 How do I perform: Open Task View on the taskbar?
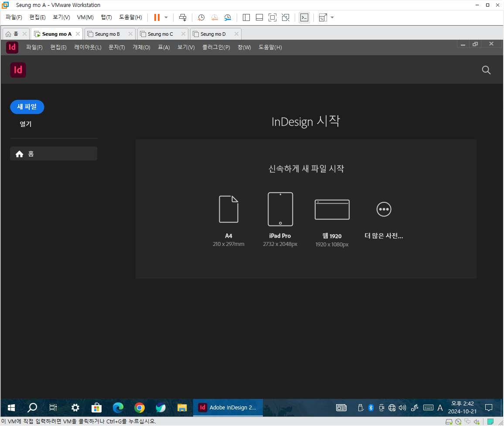point(53,408)
